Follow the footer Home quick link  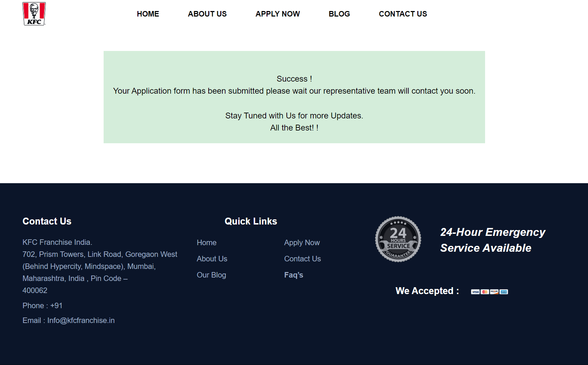207,242
